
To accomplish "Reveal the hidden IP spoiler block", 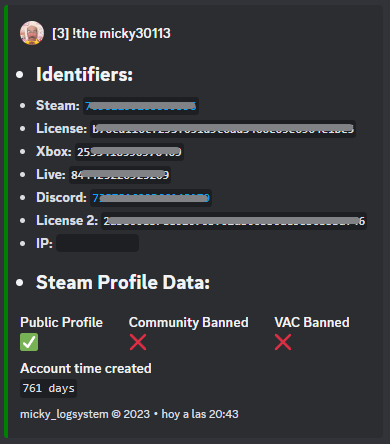I will (x=97, y=243).
